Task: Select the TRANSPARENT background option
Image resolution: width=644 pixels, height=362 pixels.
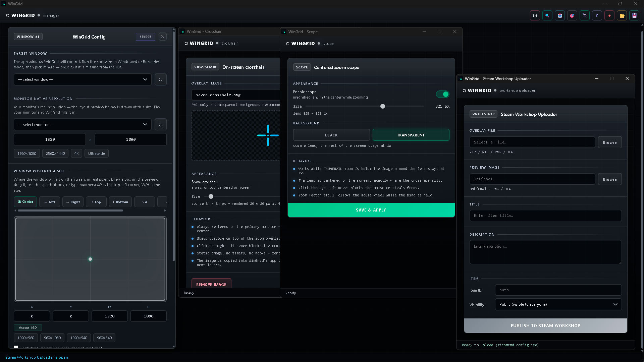Action: [x=411, y=135]
